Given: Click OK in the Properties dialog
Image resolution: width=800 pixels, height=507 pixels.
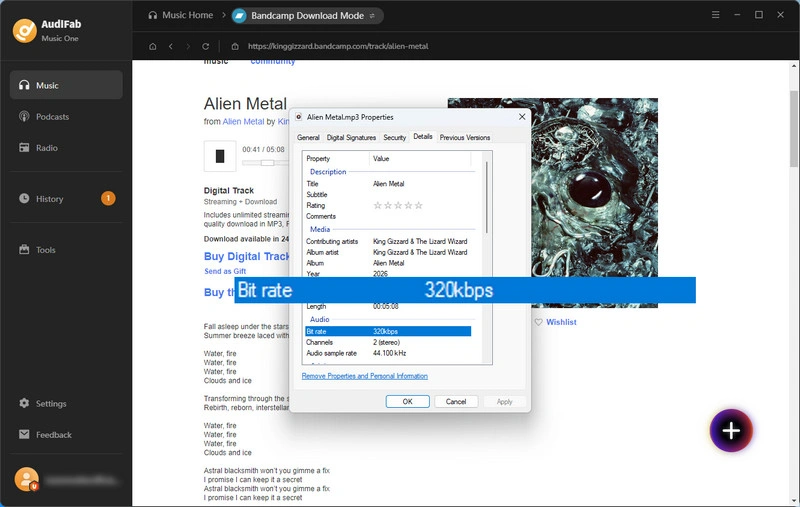Looking at the screenshot, I should click(x=407, y=401).
